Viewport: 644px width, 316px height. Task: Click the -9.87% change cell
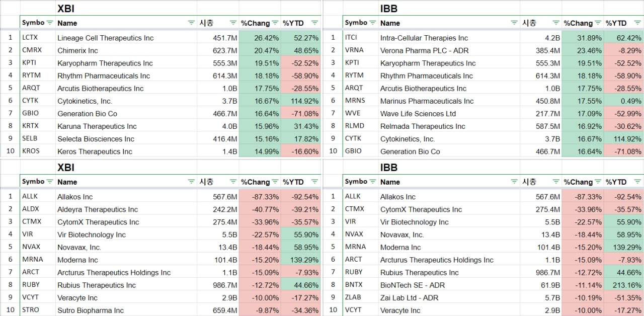click(260, 310)
